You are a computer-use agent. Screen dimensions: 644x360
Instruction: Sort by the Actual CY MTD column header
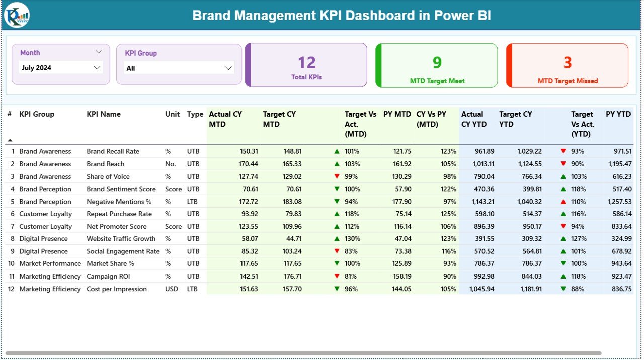[226, 119]
